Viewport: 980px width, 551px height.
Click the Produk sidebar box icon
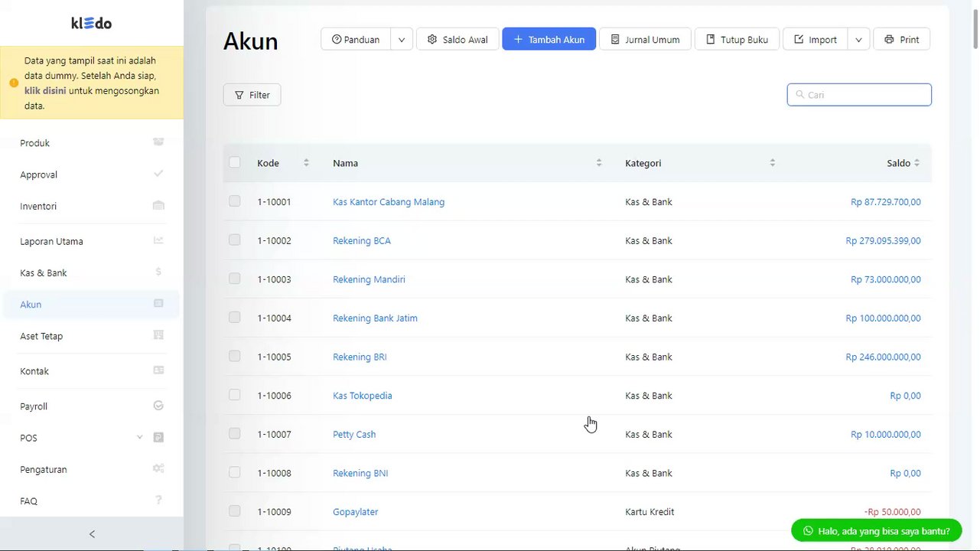pos(158,142)
